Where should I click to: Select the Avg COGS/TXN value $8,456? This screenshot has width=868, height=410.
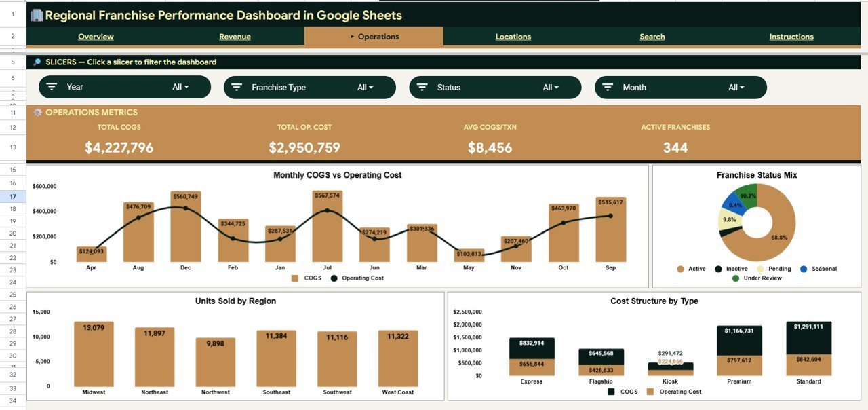coord(490,147)
